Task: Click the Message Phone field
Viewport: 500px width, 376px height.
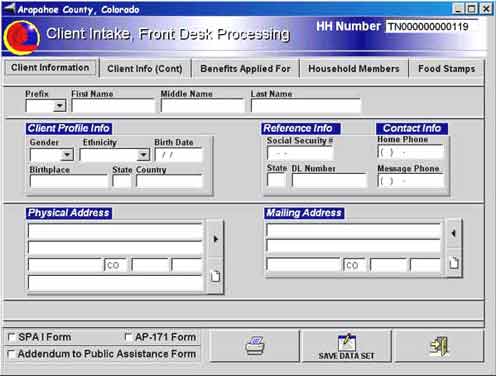Action: pos(411,181)
